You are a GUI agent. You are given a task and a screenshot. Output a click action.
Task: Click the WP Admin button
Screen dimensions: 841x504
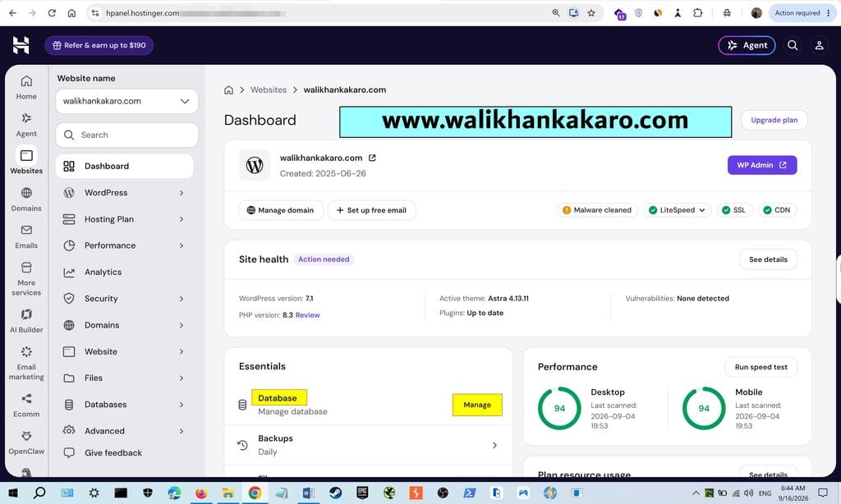[762, 165]
